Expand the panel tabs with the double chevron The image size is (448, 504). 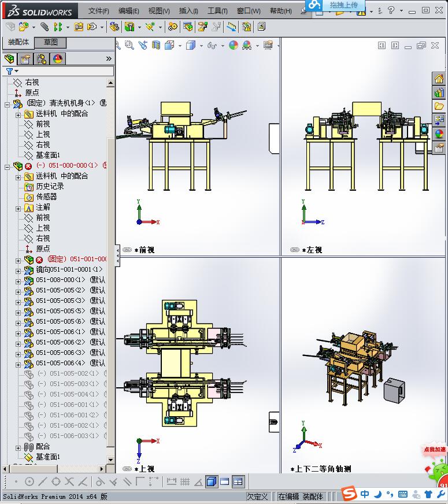109,58
